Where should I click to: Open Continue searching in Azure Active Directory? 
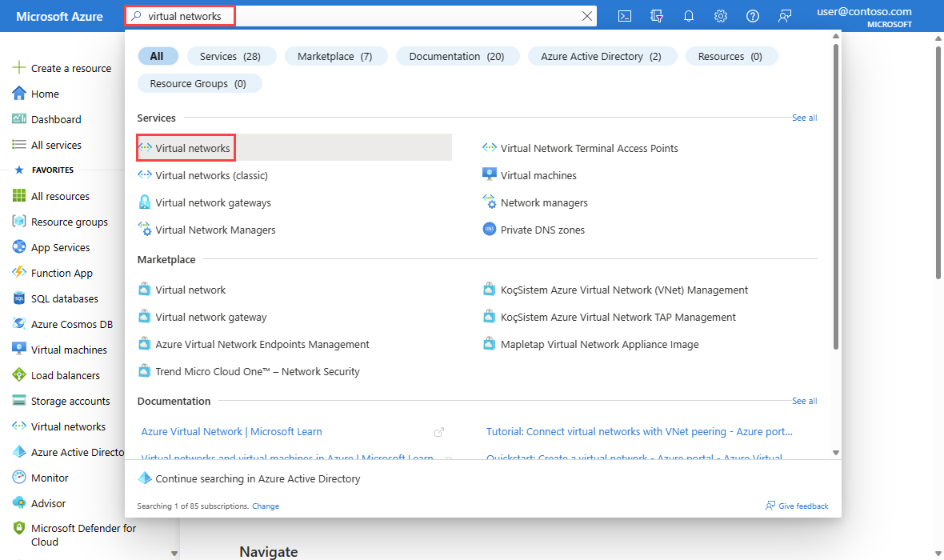click(258, 478)
